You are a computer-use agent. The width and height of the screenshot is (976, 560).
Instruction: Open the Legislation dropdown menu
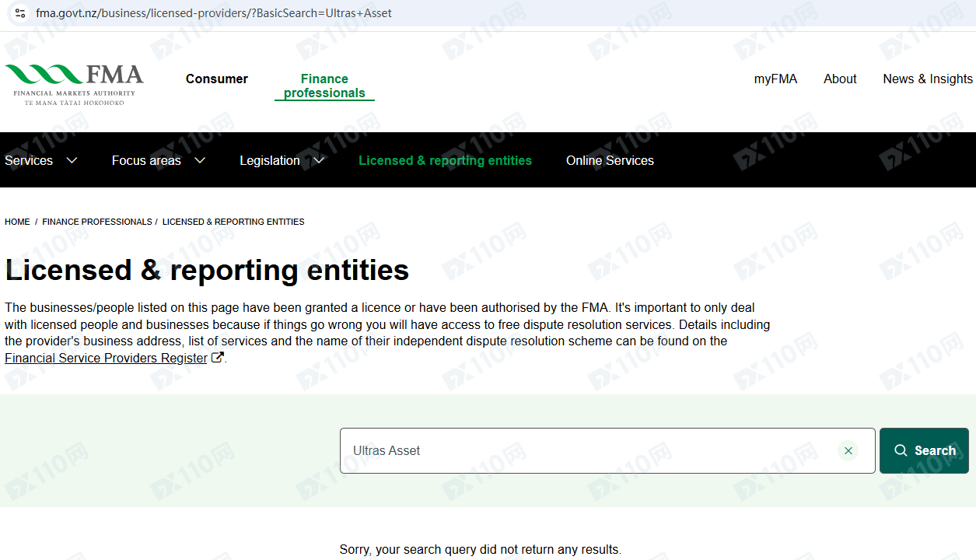click(282, 161)
